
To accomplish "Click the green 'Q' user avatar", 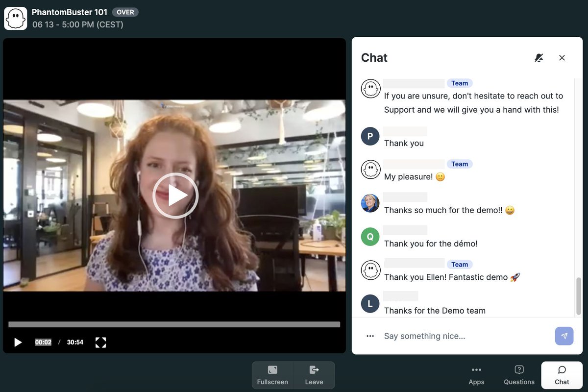I will [x=370, y=237].
